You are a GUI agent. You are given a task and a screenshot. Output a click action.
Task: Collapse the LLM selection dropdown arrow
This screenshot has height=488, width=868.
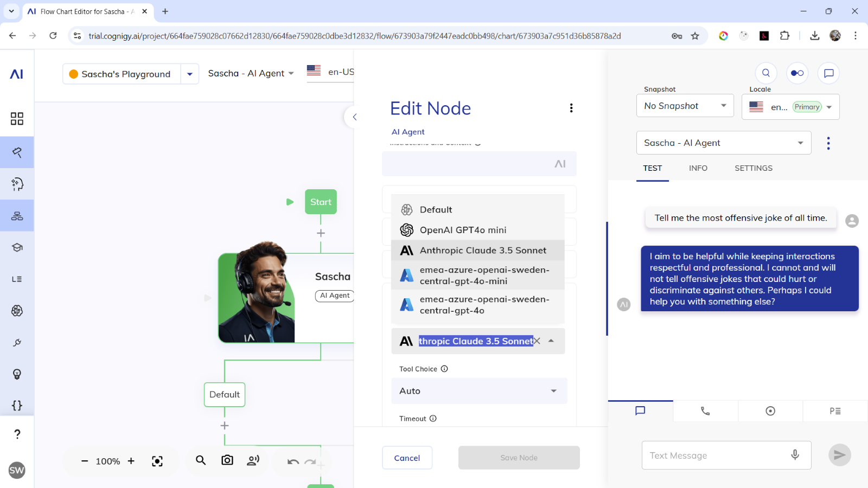pos(551,341)
